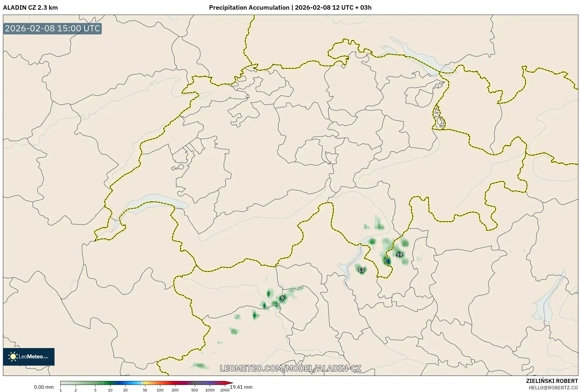Select the precipitation marker labeled 13
This screenshot has height=392, width=581.
click(x=361, y=270)
